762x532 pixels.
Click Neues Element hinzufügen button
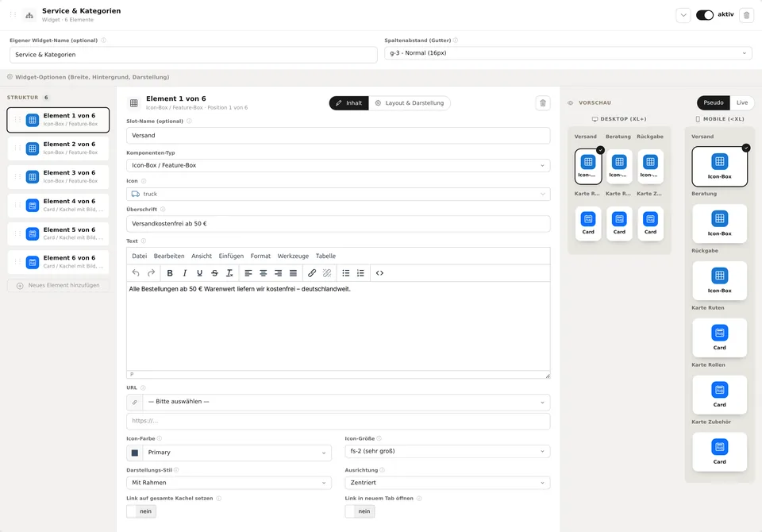click(x=58, y=285)
